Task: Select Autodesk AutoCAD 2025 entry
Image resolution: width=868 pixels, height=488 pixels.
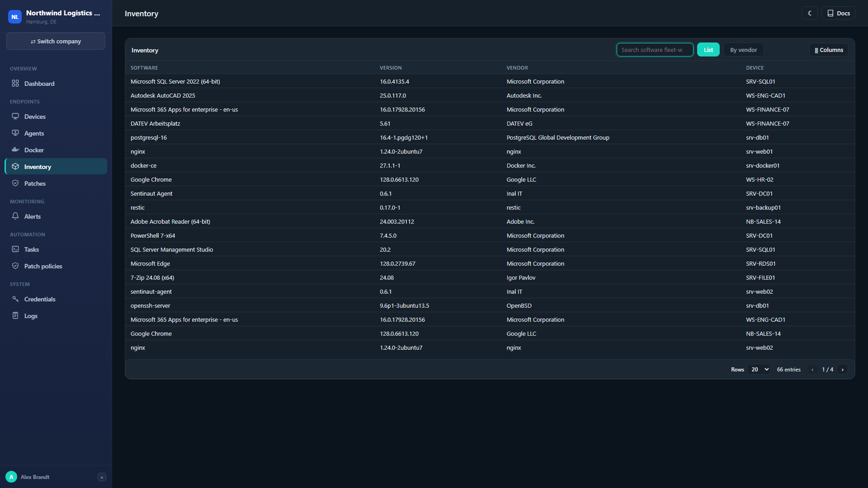Action: [490, 95]
